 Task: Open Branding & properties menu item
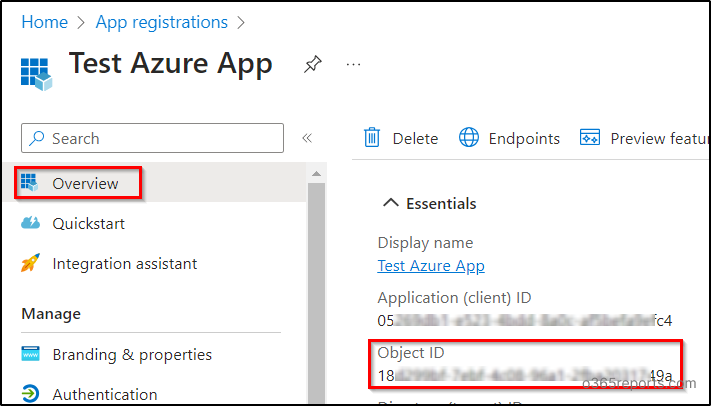click(x=132, y=354)
